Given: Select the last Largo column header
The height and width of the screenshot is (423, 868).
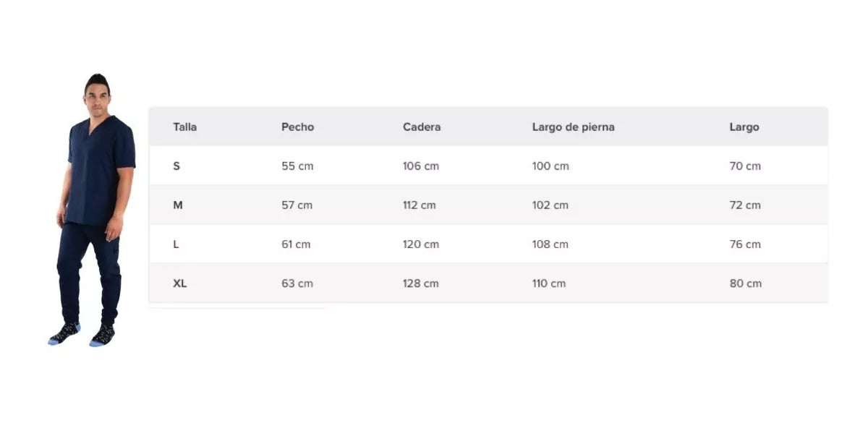Looking at the screenshot, I should pyautogui.click(x=744, y=127).
